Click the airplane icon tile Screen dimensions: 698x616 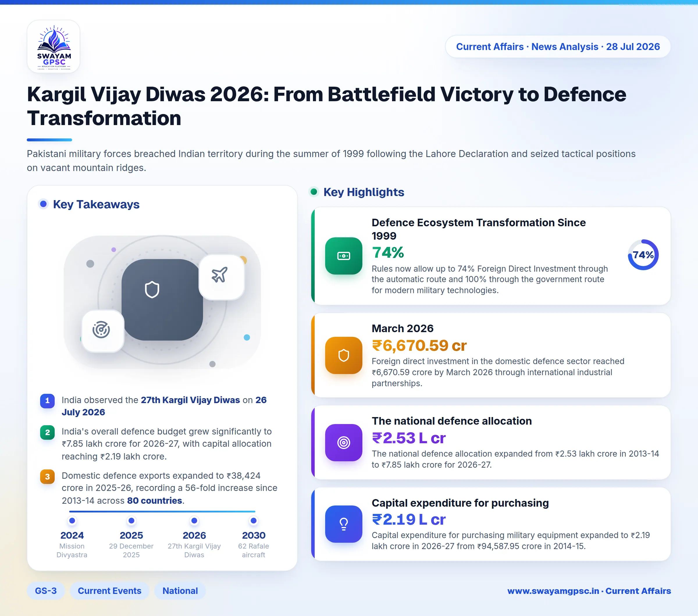pos(222,277)
